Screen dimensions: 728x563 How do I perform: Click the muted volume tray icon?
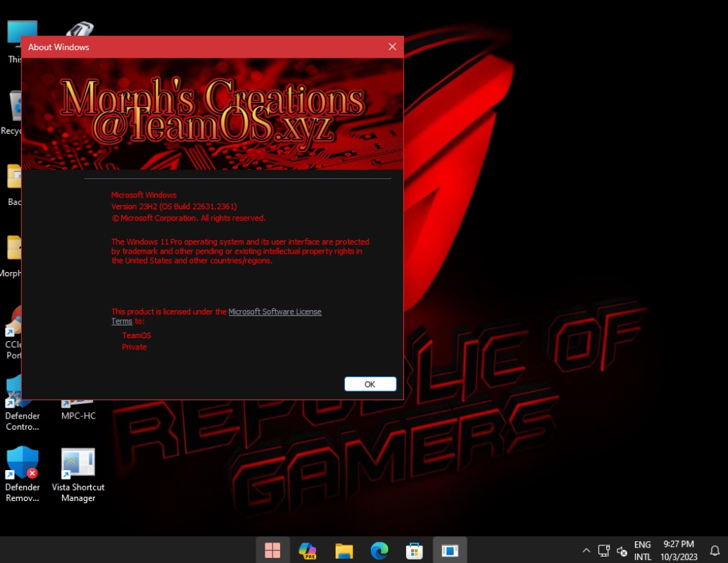pos(622,551)
